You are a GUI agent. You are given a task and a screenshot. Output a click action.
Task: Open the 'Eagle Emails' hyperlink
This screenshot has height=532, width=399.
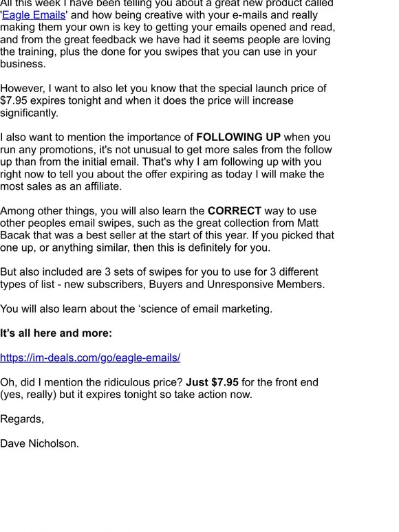pyautogui.click(x=34, y=15)
